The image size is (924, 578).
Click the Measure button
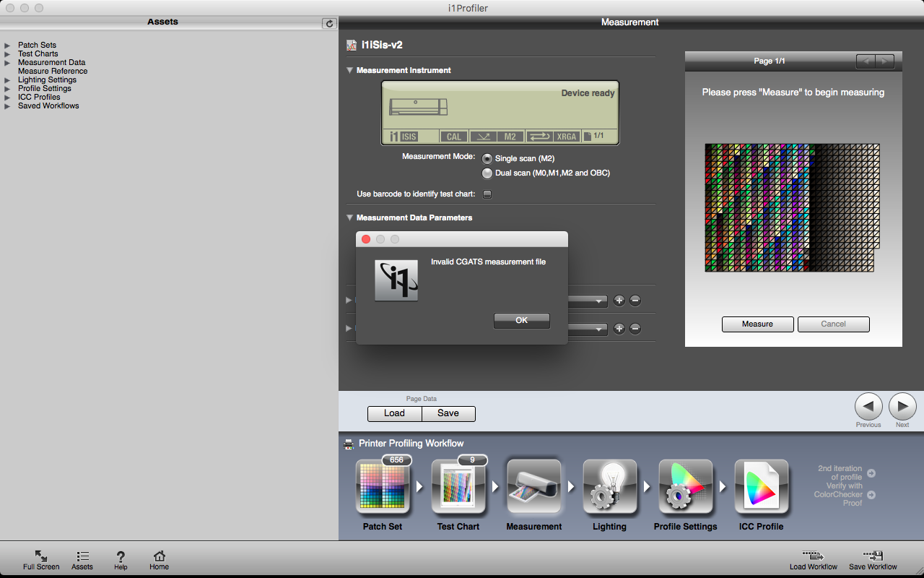point(758,324)
